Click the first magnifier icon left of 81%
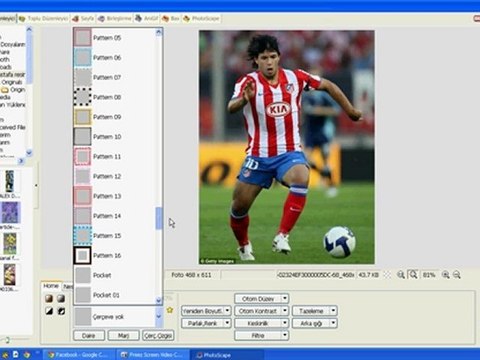This screenshot has width=480, height=360. [x=401, y=275]
